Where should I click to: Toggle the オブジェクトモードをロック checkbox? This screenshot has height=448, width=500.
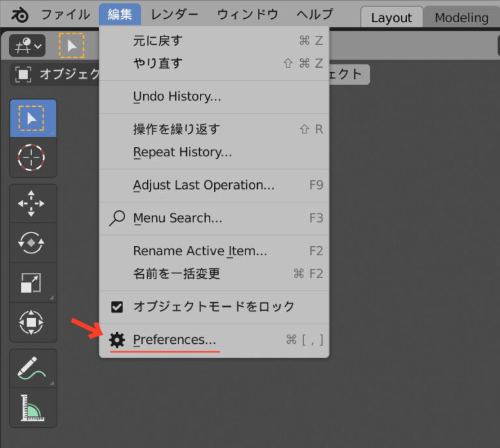click(x=117, y=307)
